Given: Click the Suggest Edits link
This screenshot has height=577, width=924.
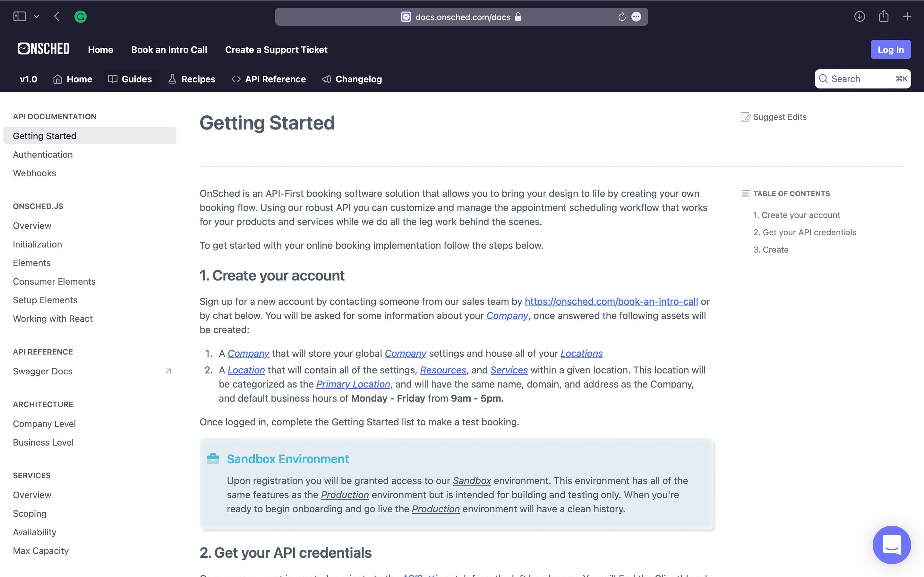Looking at the screenshot, I should tap(774, 117).
